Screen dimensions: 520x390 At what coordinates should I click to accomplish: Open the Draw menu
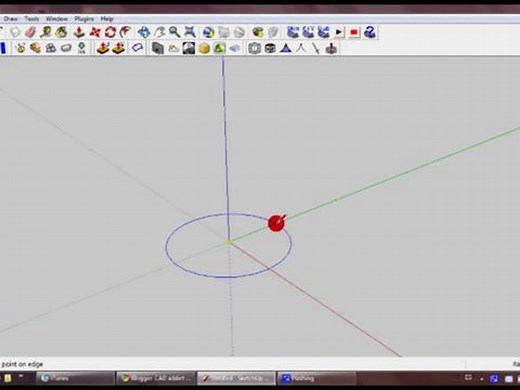coord(10,19)
